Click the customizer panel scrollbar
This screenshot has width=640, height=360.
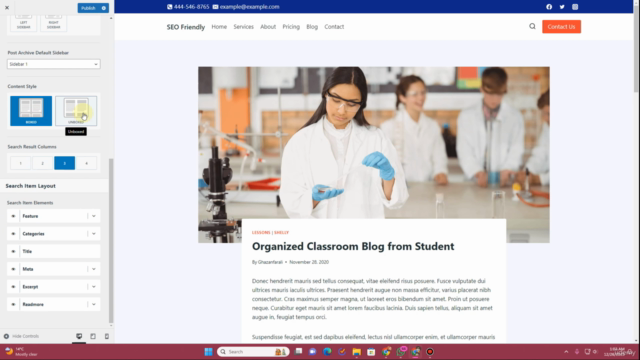tap(111, 241)
